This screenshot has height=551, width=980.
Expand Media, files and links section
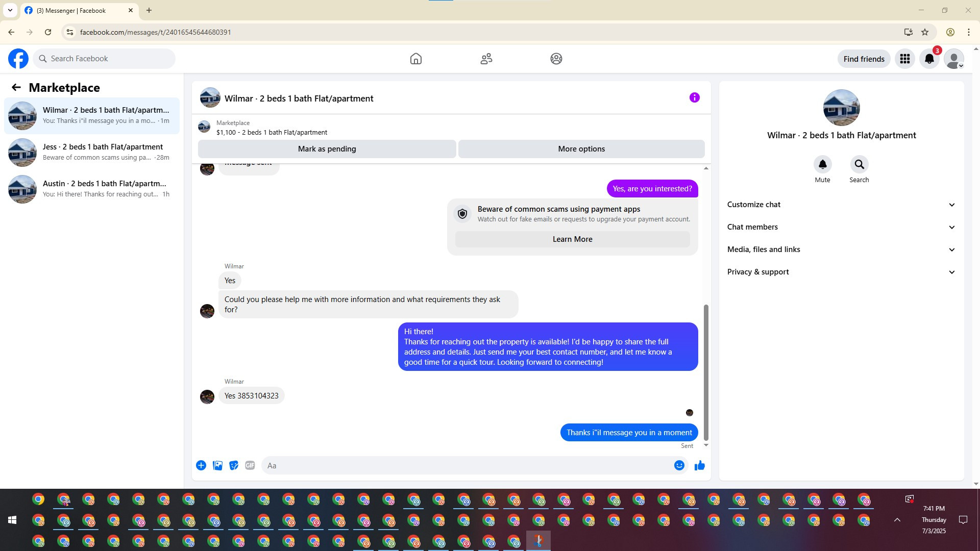tap(841, 249)
